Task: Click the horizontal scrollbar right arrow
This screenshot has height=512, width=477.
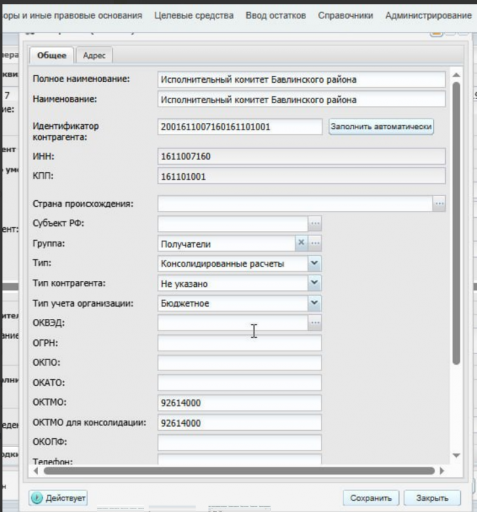Action: click(x=442, y=471)
